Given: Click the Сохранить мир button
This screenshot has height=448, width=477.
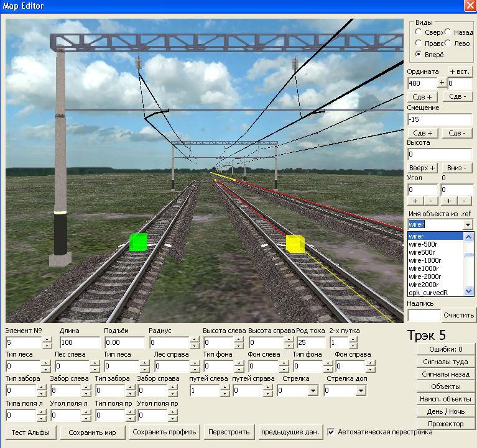Looking at the screenshot, I should point(96,432).
